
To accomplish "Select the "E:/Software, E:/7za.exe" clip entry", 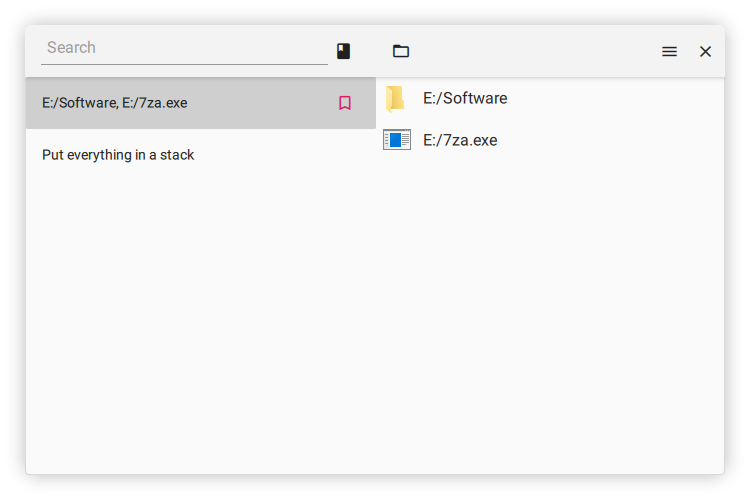I will click(115, 103).
